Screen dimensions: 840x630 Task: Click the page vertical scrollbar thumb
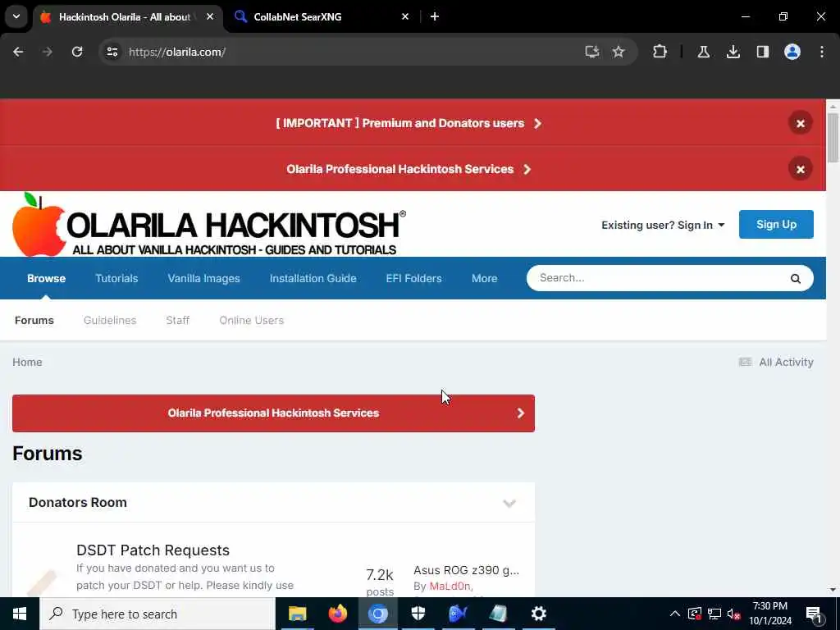coord(833,138)
